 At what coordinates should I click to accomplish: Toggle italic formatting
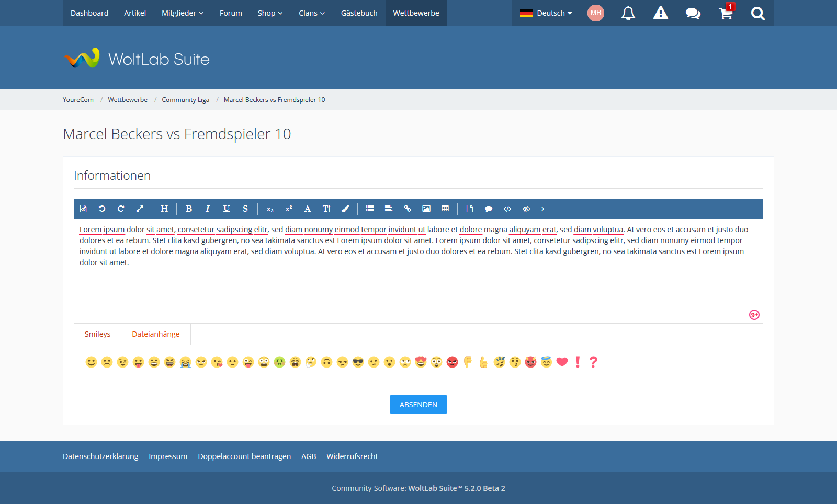pos(208,209)
